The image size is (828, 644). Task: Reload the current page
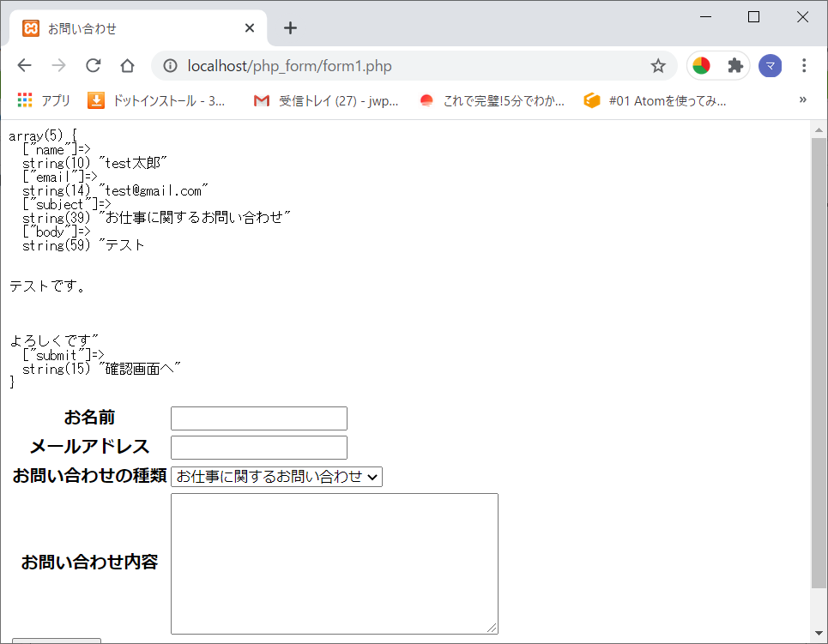[94, 65]
